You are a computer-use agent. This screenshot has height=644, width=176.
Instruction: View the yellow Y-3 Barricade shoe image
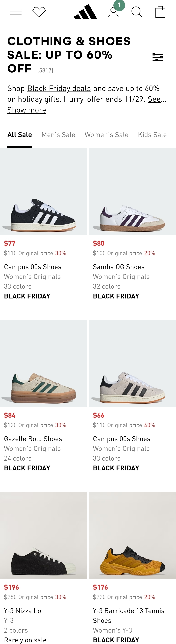point(132,536)
